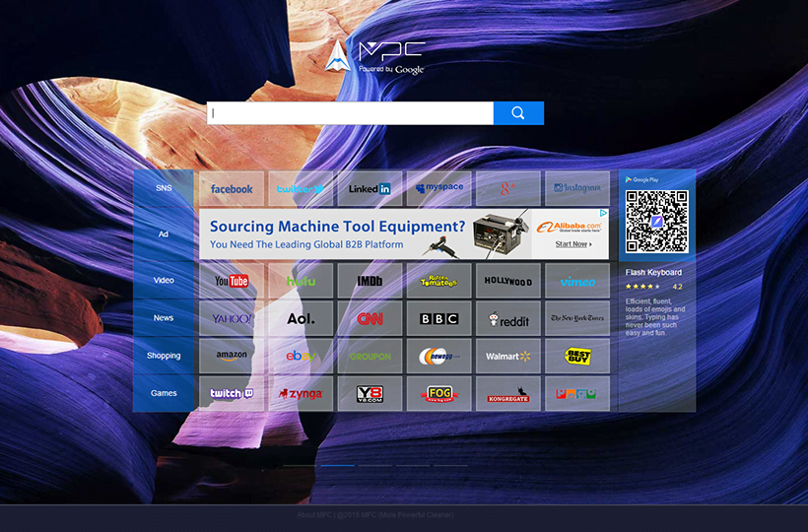Screen dimensions: 808x532
Task: Open the Google+ tile
Action: (x=508, y=188)
